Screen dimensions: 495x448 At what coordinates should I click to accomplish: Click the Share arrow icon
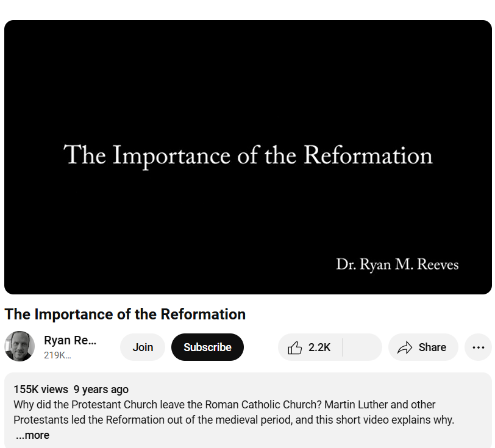click(x=405, y=347)
